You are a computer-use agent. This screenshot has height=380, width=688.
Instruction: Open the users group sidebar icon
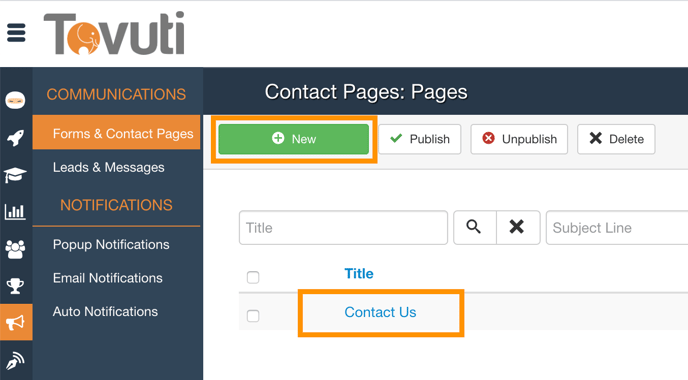pyautogui.click(x=15, y=249)
